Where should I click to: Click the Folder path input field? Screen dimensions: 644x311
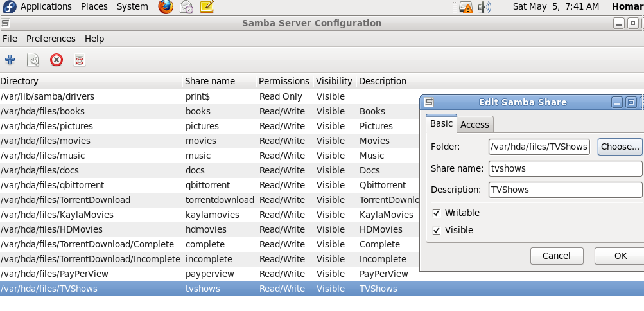539,147
